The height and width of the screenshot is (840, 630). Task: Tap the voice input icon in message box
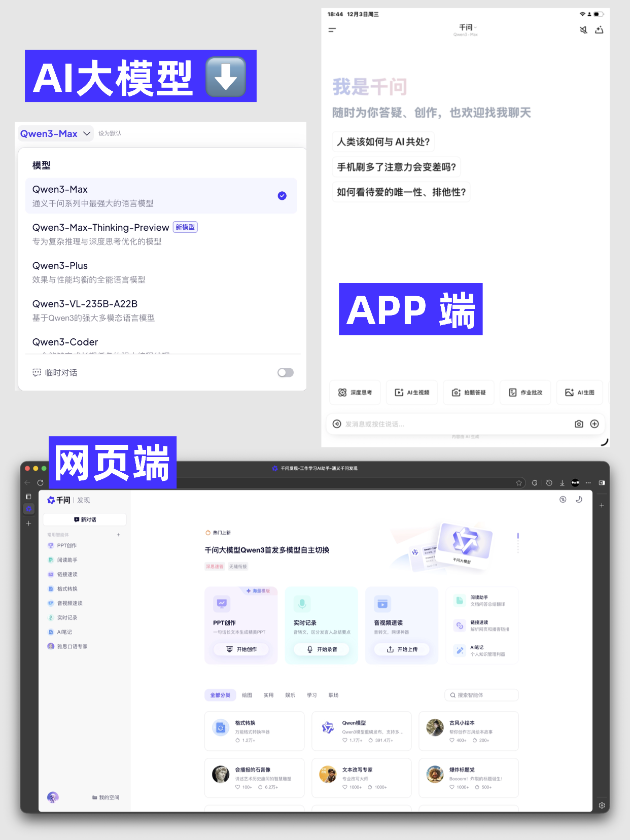click(337, 424)
